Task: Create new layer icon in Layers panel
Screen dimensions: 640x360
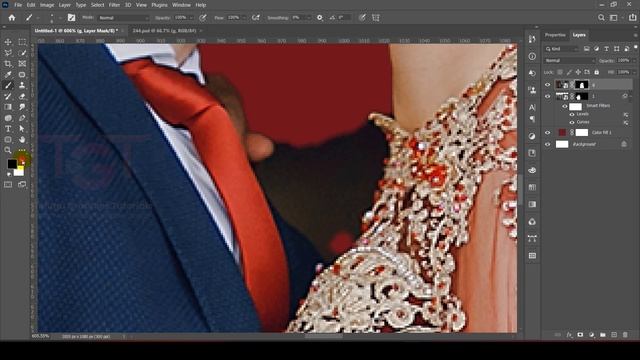Action: click(x=614, y=335)
